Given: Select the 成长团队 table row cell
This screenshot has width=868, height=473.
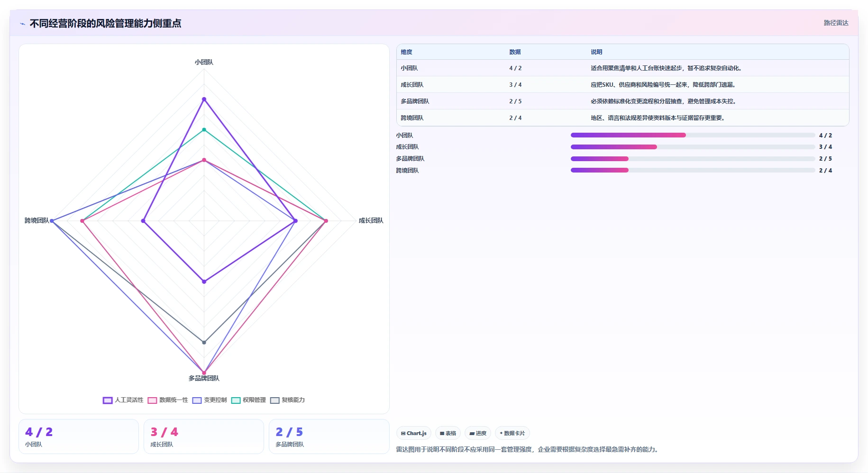Looking at the screenshot, I should coord(412,85).
